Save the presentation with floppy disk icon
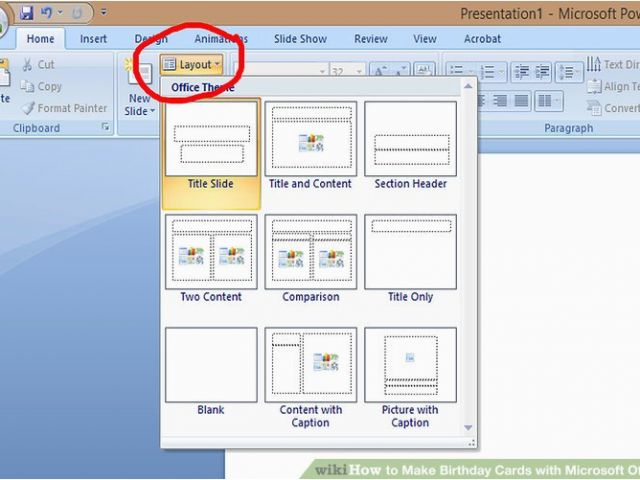 pyautogui.click(x=27, y=13)
